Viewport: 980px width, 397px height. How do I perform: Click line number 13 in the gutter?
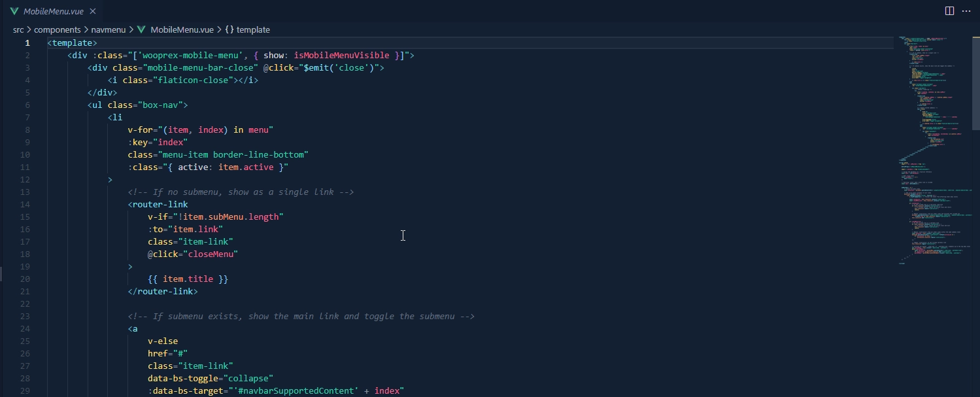click(25, 192)
